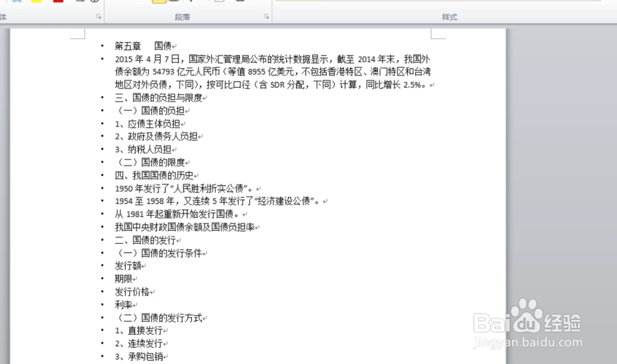Click the 样式 group label

pos(449,17)
